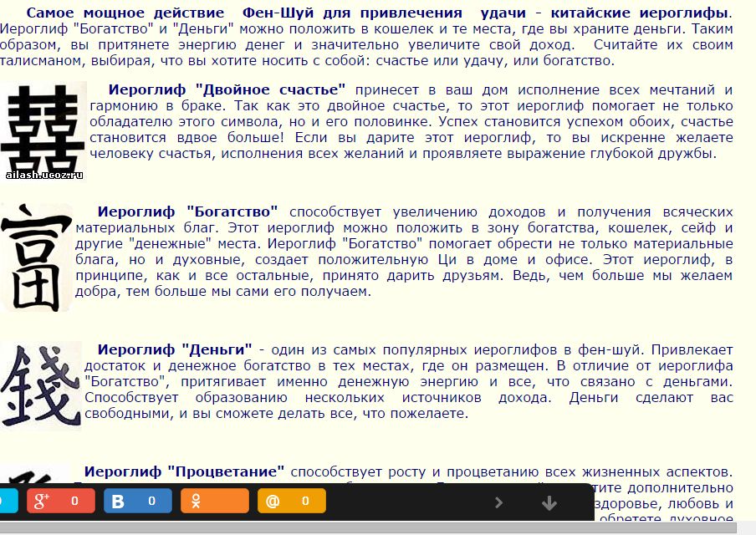Click the word "талисманом" in the intro paragraph

click(x=36, y=60)
